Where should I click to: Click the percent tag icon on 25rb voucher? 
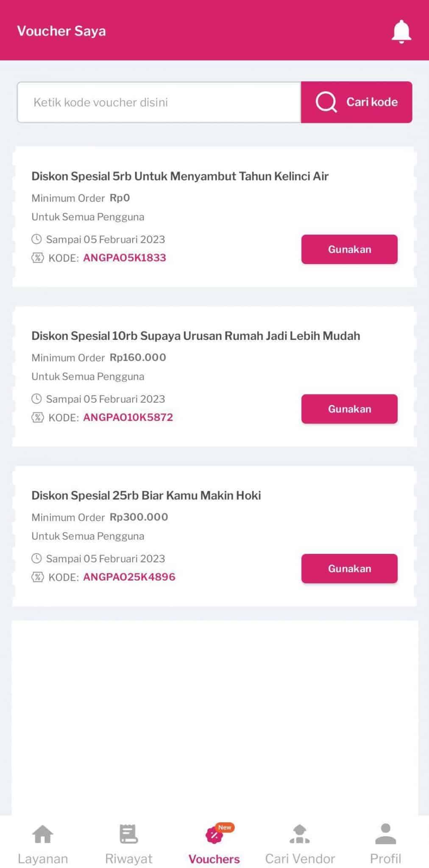pos(38,577)
